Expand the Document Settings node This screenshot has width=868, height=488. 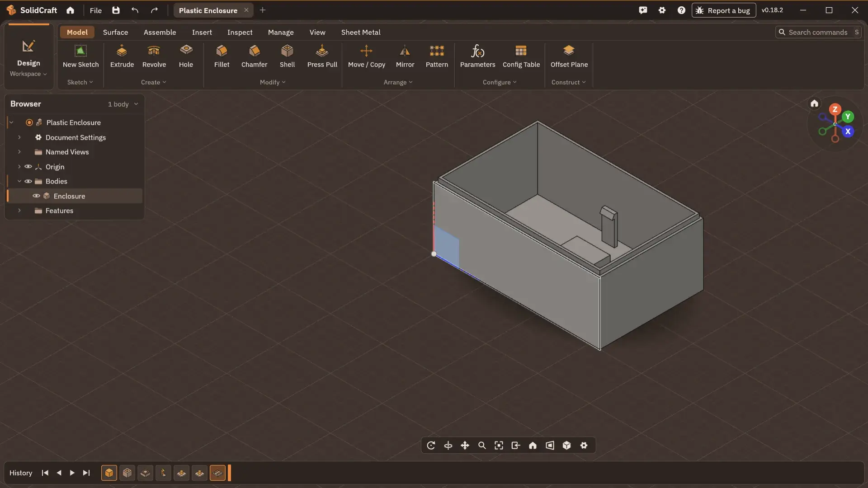pyautogui.click(x=19, y=137)
